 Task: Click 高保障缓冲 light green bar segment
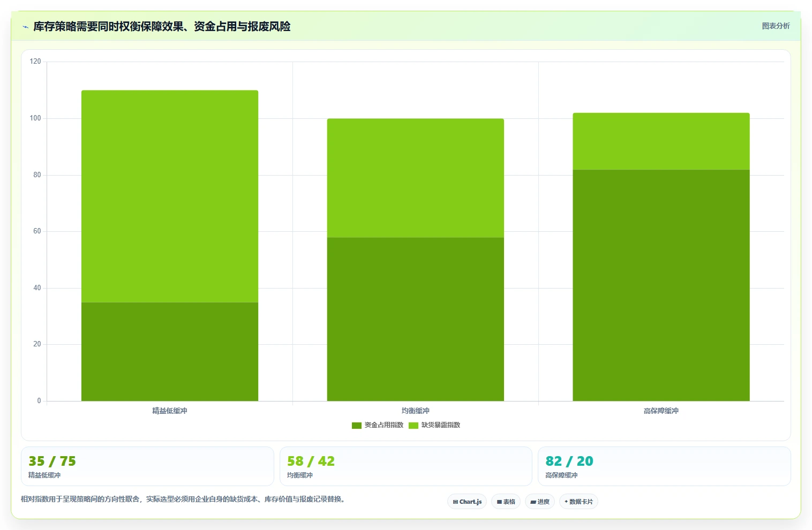point(661,141)
